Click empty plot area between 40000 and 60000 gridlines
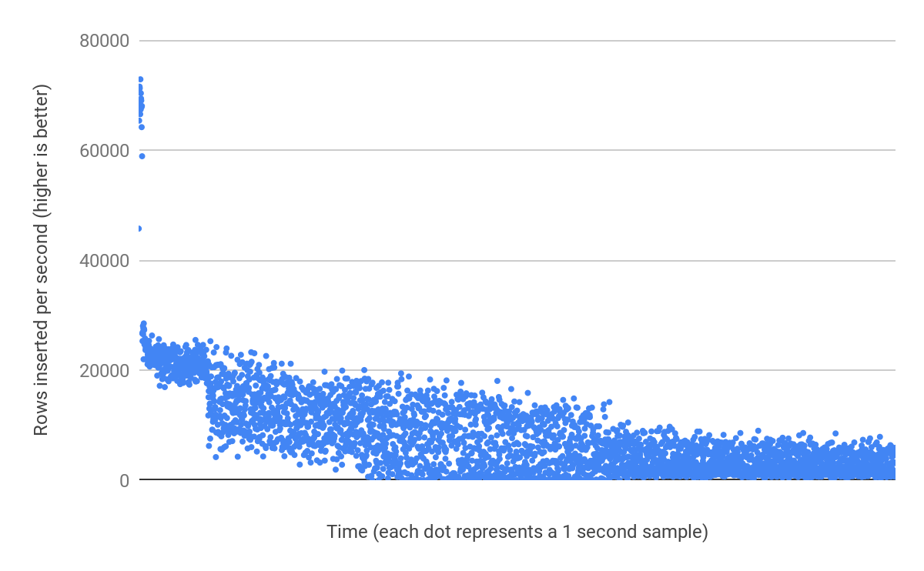 (x=516, y=204)
